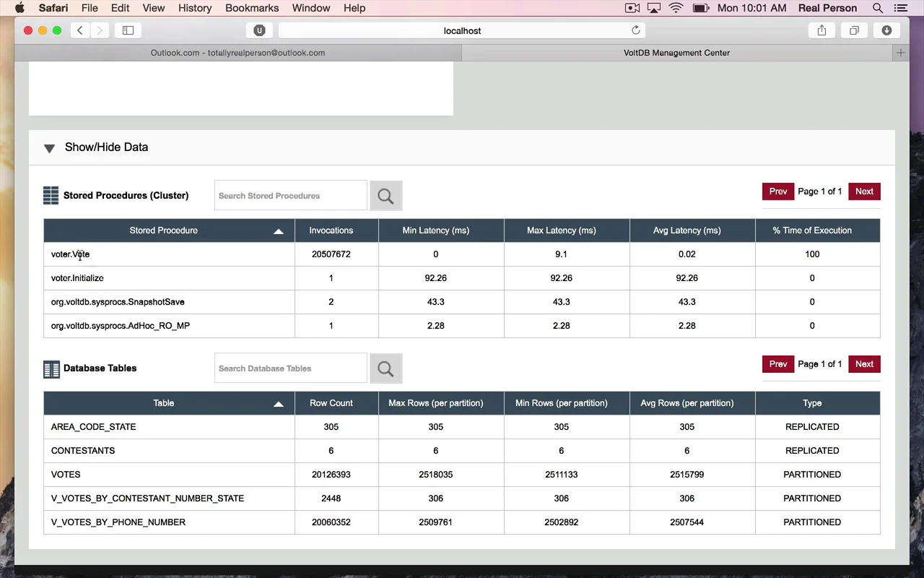Open Safari downloads button
The height and width of the screenshot is (578, 924).
886,30
